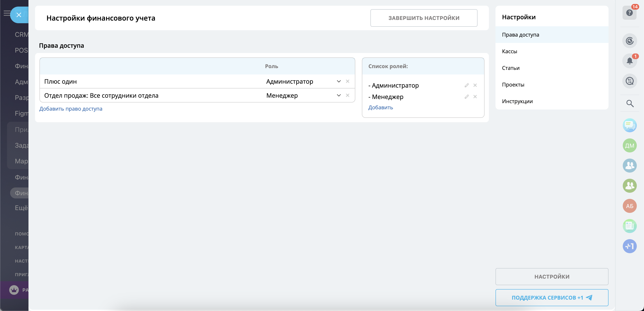Expand the Администратор role dropdown

click(x=338, y=81)
